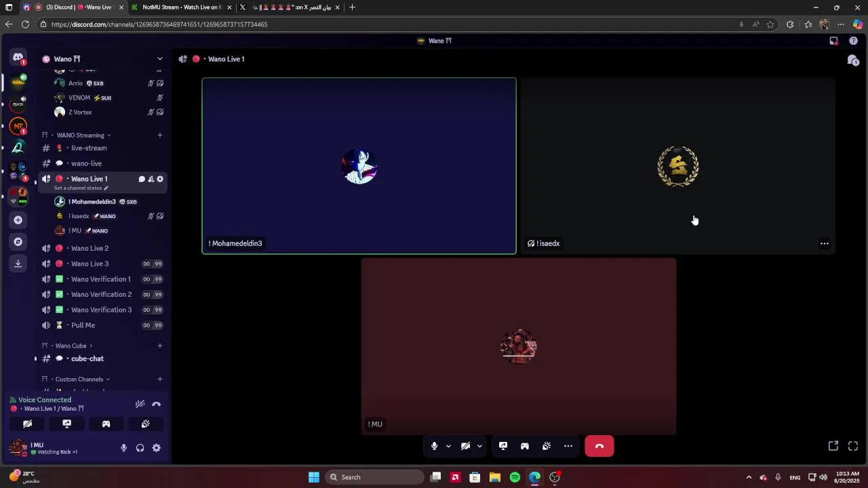
Task: Open a new browser tab
Action: [352, 7]
